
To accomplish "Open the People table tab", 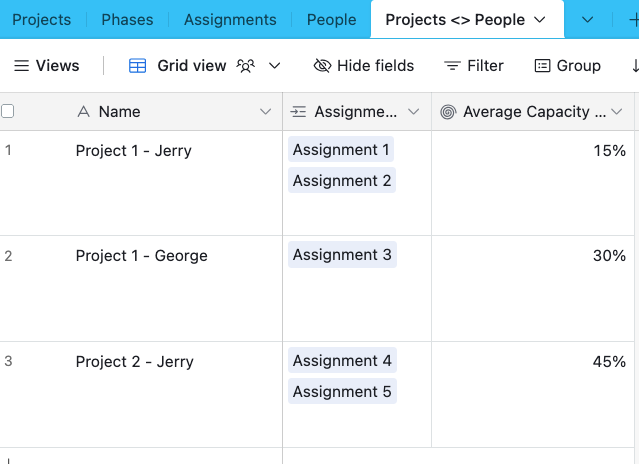I will pos(331,20).
